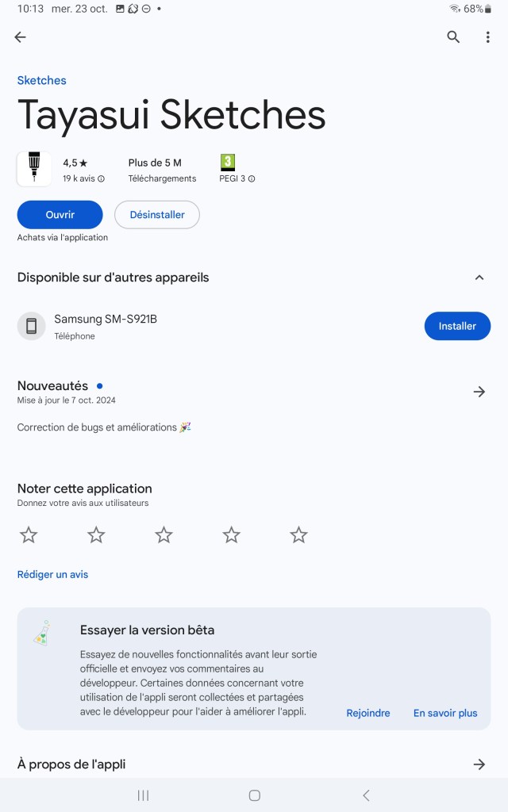Tap the Android home navigation button
Image resolution: width=508 pixels, height=812 pixels.
(254, 795)
